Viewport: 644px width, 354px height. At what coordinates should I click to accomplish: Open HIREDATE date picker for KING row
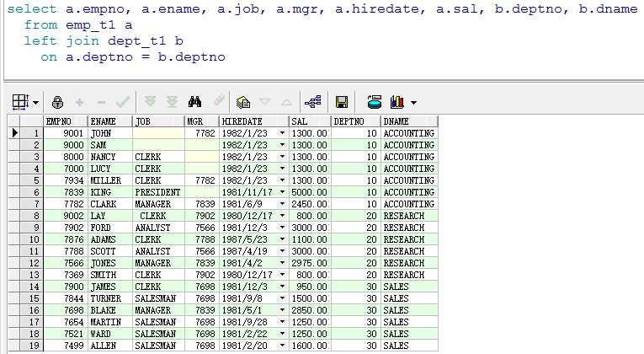tap(282, 192)
